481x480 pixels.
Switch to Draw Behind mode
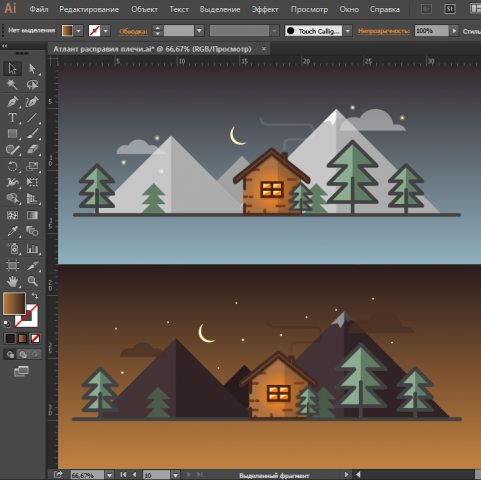pos(23,354)
